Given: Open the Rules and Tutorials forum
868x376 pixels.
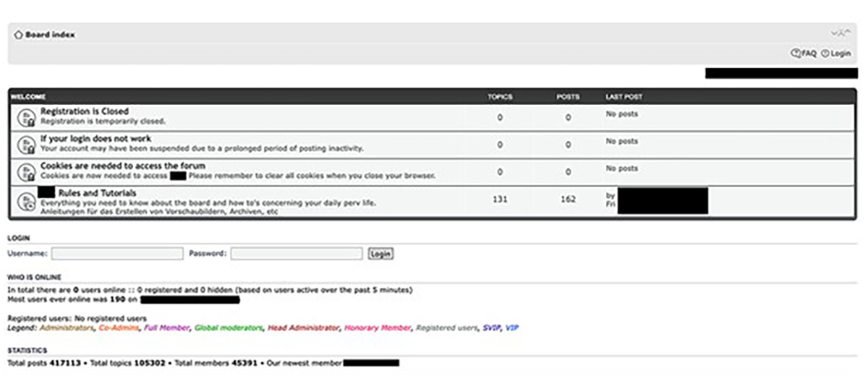Looking at the screenshot, I should pyautogui.click(x=99, y=193).
